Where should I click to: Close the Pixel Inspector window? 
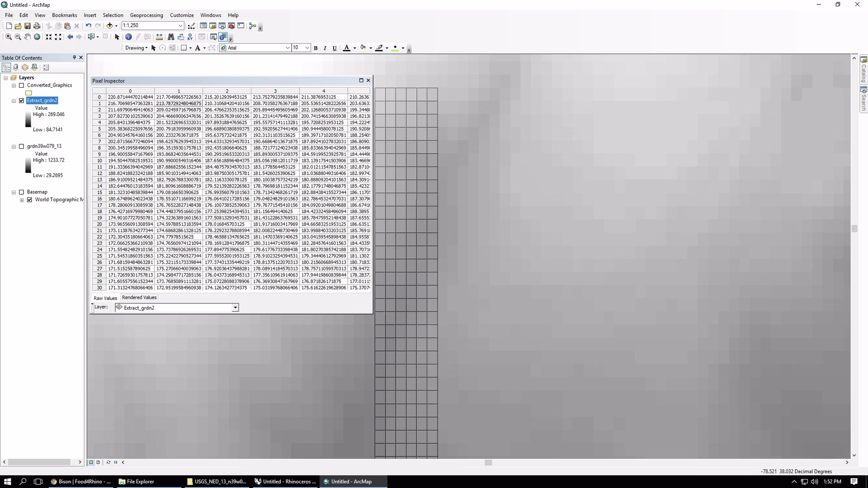pyautogui.click(x=368, y=80)
